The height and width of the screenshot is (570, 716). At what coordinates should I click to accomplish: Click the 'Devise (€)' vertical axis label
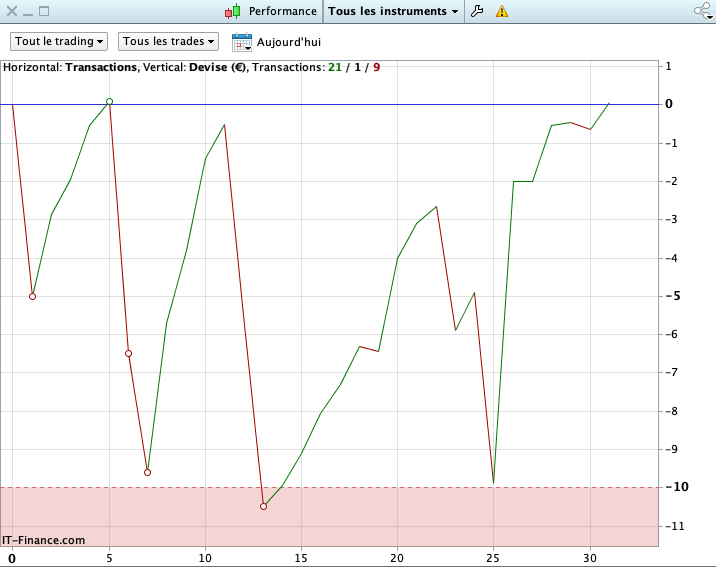coord(217,68)
